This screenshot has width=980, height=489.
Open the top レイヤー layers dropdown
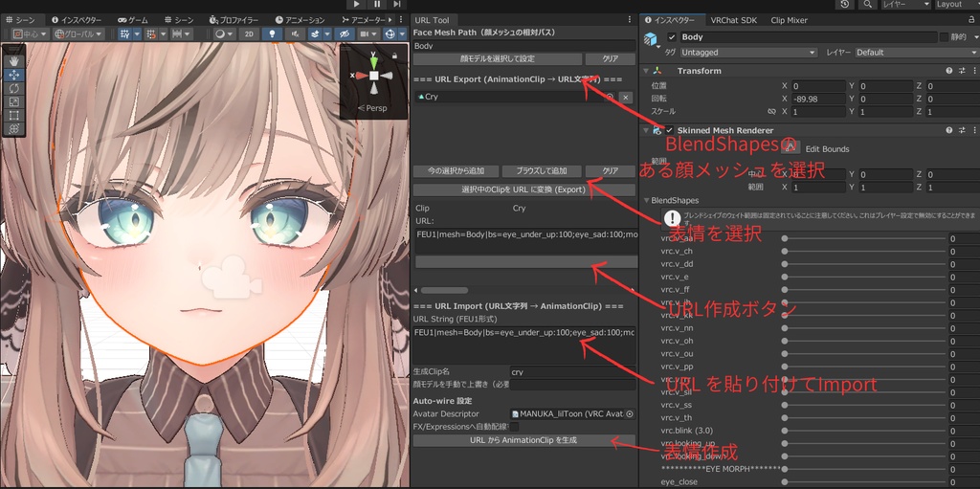tap(904, 5)
